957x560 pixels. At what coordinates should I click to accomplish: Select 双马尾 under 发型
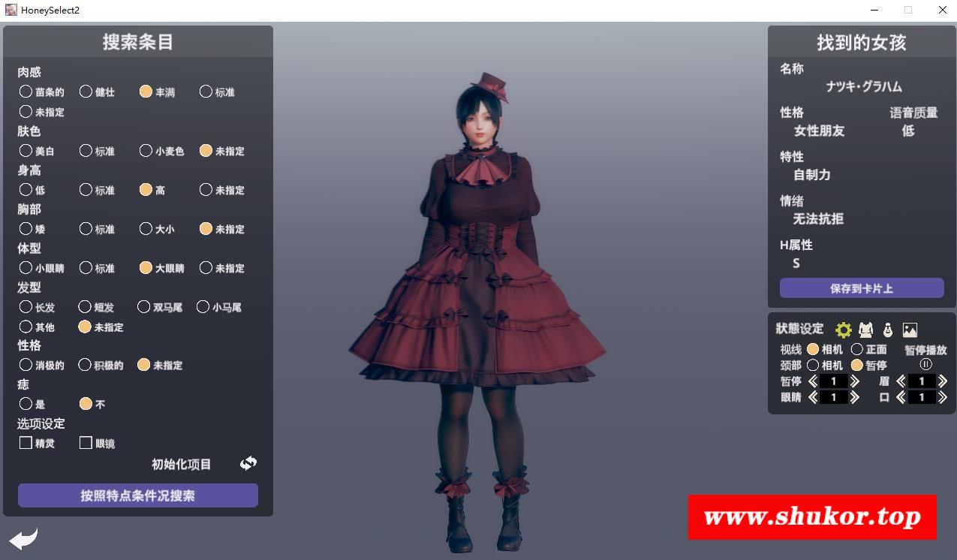tap(144, 306)
